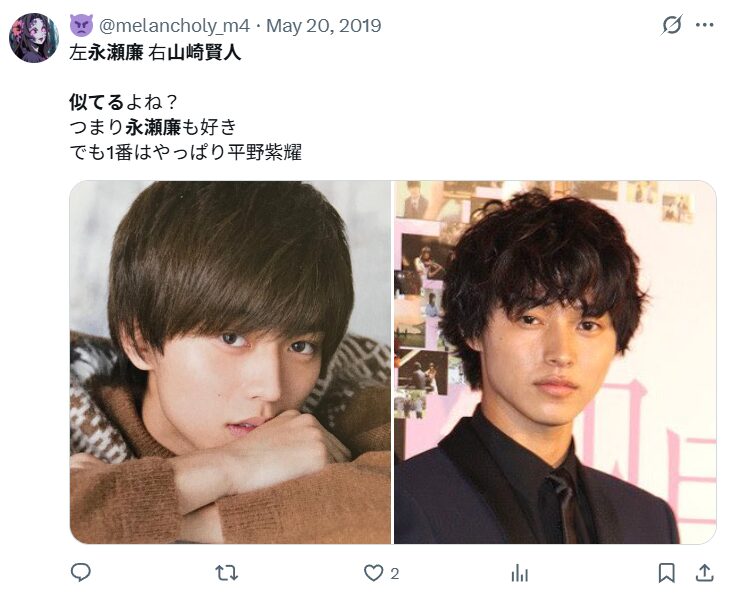Image resolution: width=732 pixels, height=594 pixels.
Task: Click the purple devil emoji display name
Action: [81, 25]
